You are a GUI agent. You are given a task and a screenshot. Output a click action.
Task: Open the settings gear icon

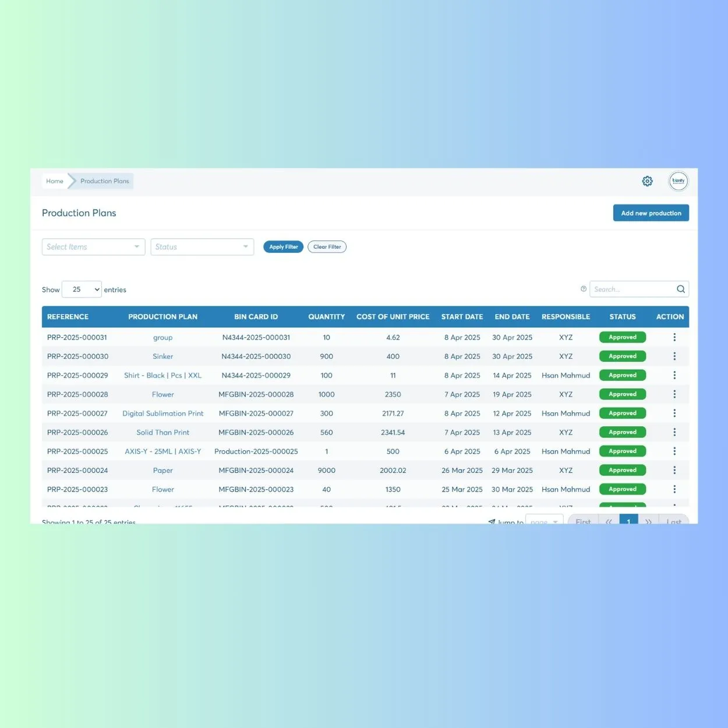tap(647, 181)
